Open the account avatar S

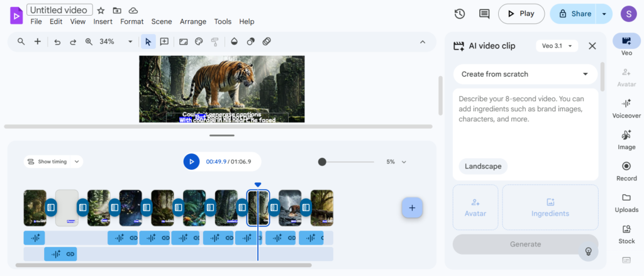click(629, 14)
